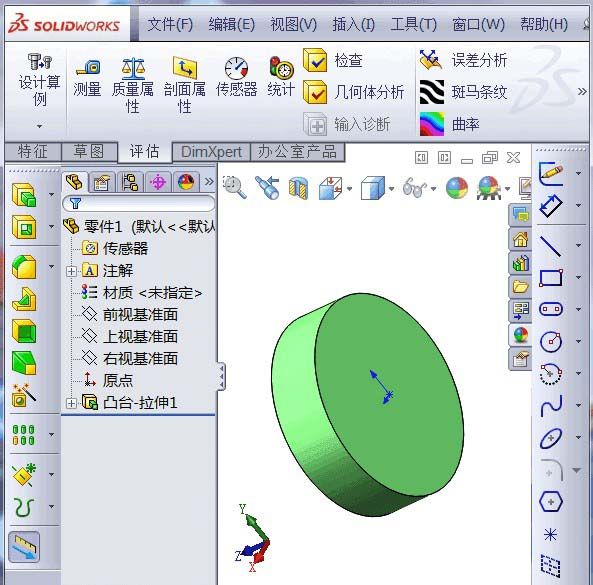Open 剖面属性 (Section Properties)

click(x=185, y=86)
